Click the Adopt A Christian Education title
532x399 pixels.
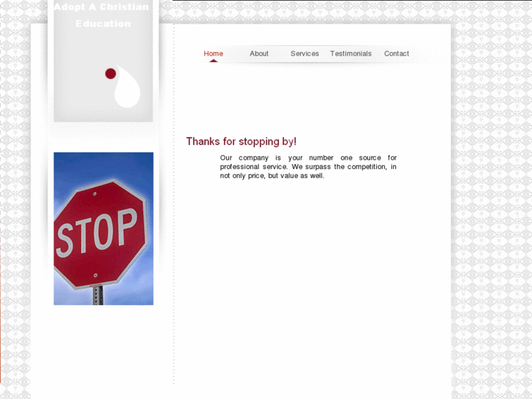[x=102, y=15]
